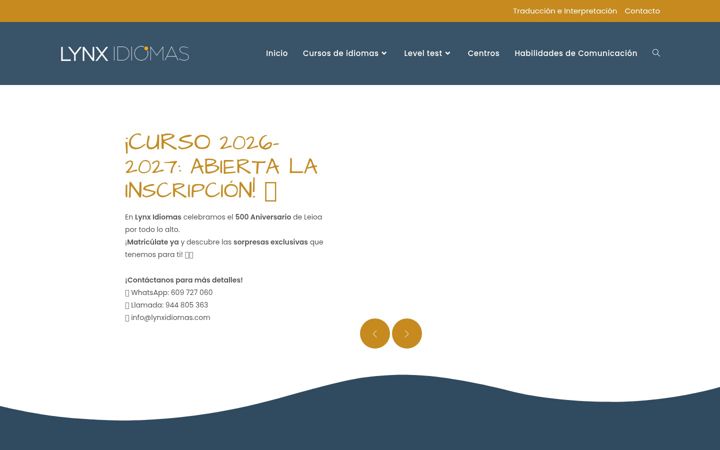Advance to the next slide arrow
720x450 pixels.
click(407, 333)
